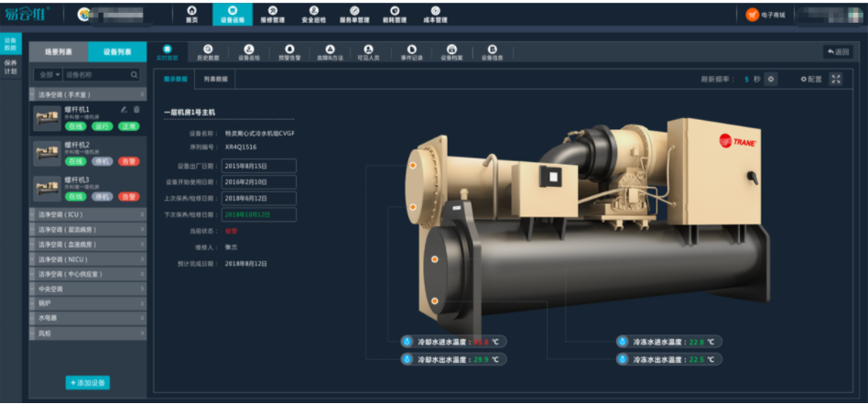
Task: Click 易会维 logo
Action: click(27, 14)
